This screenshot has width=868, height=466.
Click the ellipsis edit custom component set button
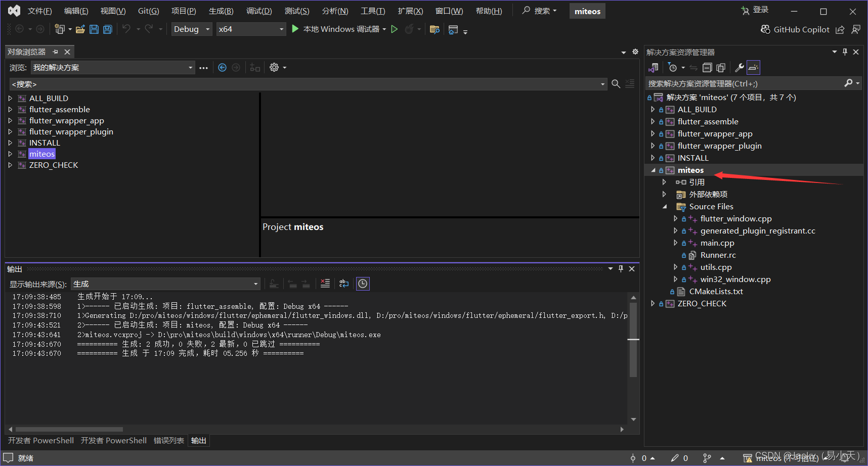pos(203,68)
